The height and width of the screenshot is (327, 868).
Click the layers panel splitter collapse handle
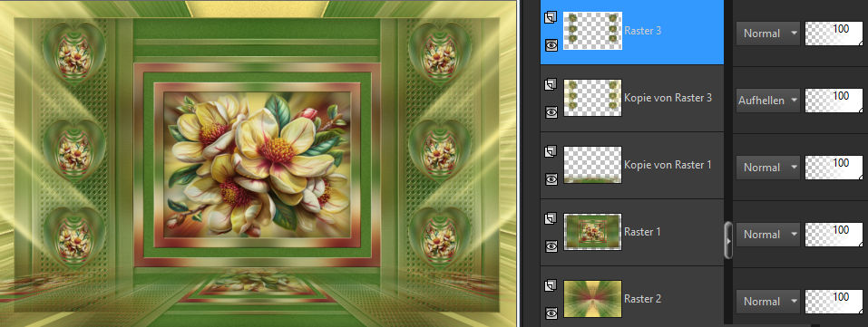(x=728, y=241)
